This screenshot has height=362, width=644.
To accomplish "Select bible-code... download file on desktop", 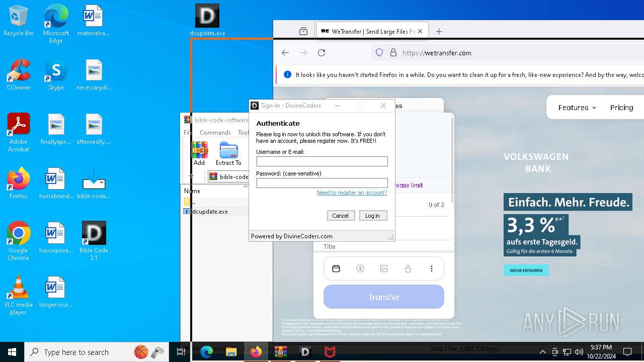I will 94,184.
